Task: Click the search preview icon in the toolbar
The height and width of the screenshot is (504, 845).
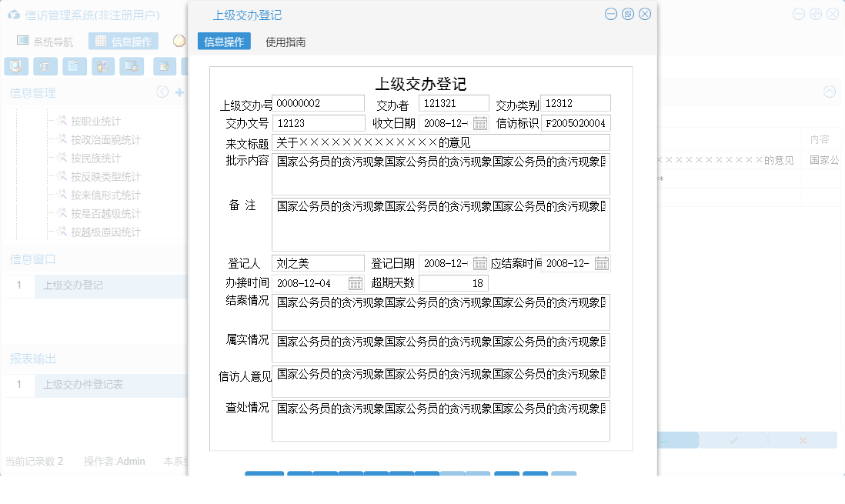Action: (x=15, y=66)
